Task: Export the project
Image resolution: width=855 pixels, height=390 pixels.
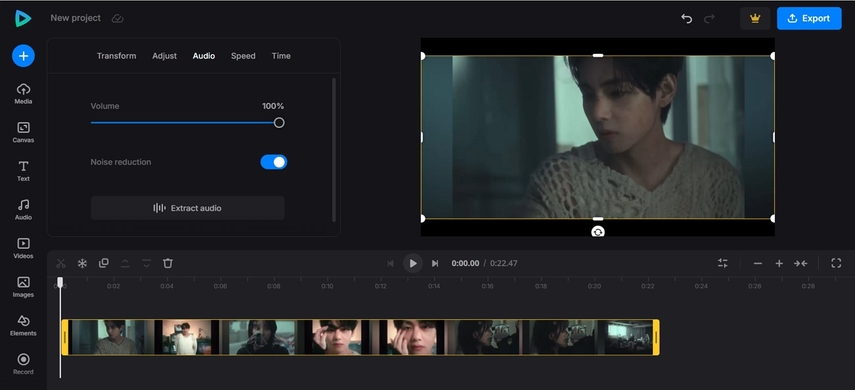Action: (x=809, y=19)
